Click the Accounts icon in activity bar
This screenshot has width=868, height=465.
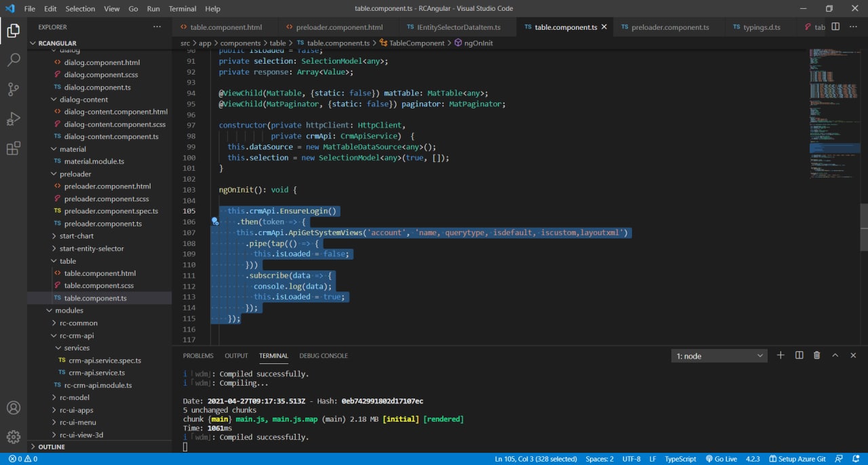pos(14,408)
